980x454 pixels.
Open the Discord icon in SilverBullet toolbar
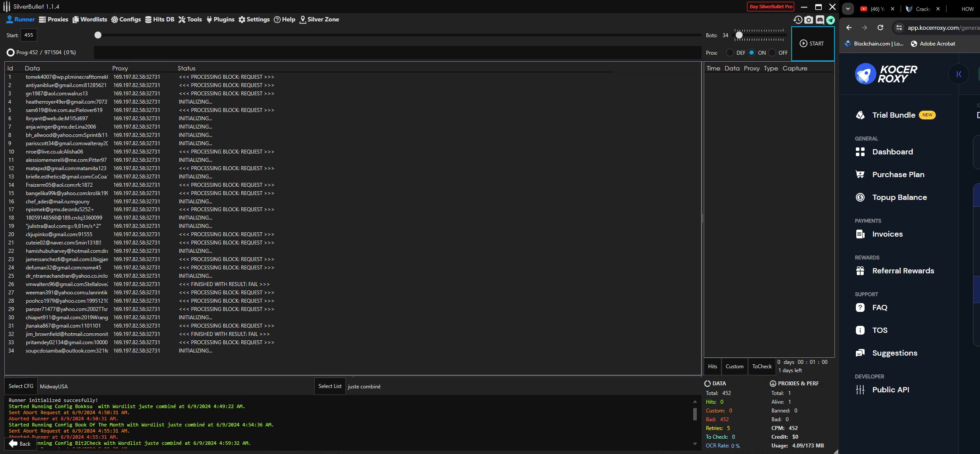(820, 20)
